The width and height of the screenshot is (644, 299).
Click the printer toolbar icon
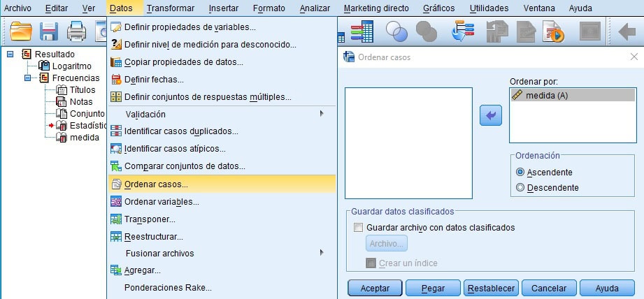point(76,31)
